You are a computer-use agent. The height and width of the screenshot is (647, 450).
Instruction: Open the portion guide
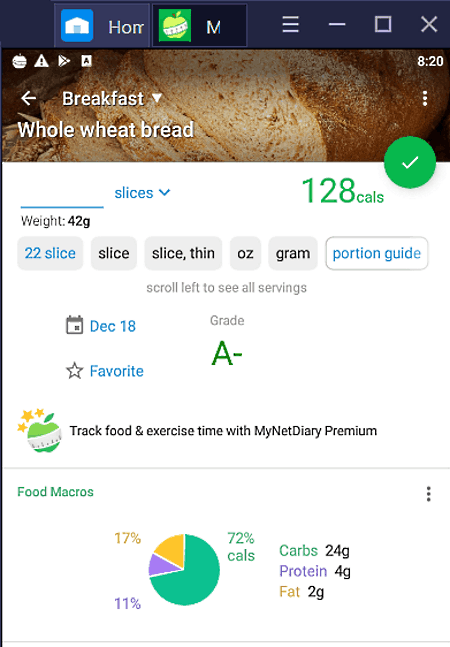click(x=377, y=253)
